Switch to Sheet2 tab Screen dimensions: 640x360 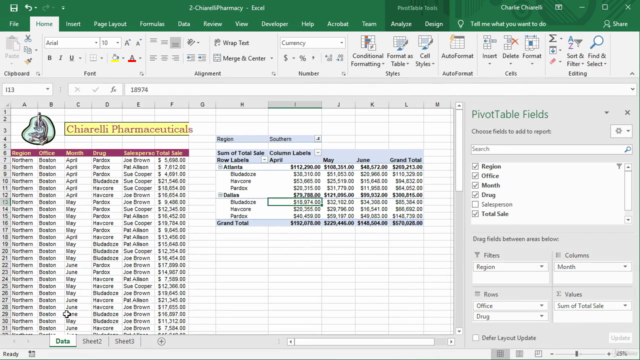coord(92,341)
